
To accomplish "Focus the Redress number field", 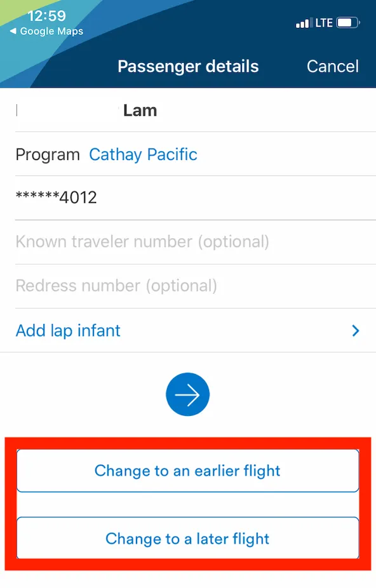I will pos(196,286).
